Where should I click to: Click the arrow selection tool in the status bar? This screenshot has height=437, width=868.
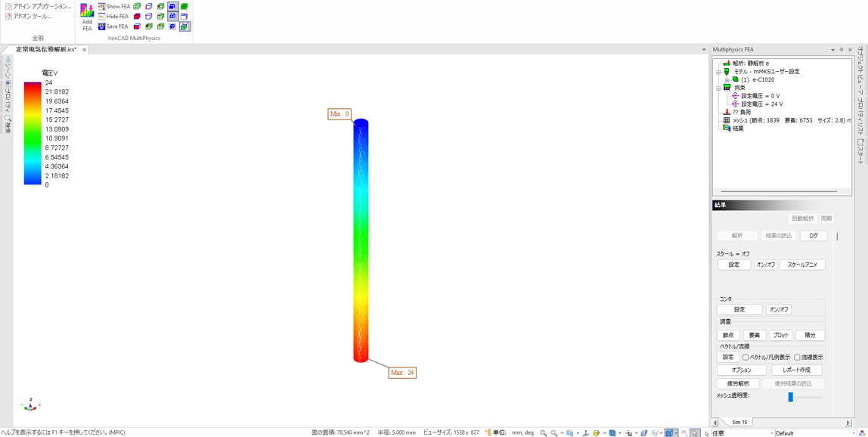696,432
